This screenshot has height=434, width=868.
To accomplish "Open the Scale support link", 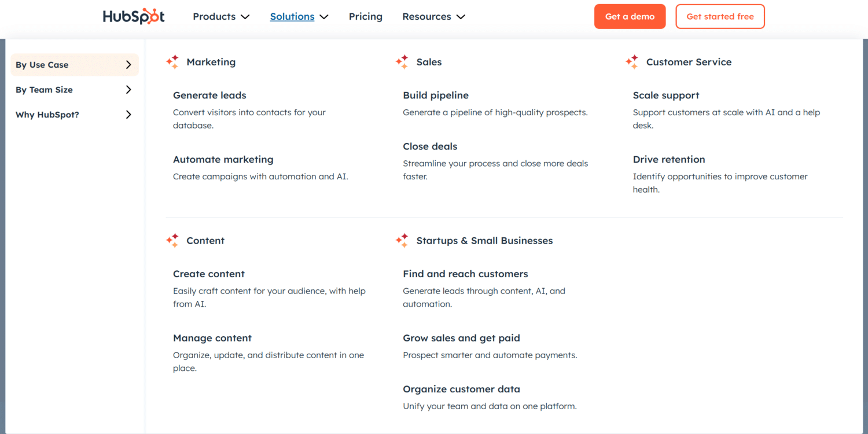I will (x=666, y=95).
